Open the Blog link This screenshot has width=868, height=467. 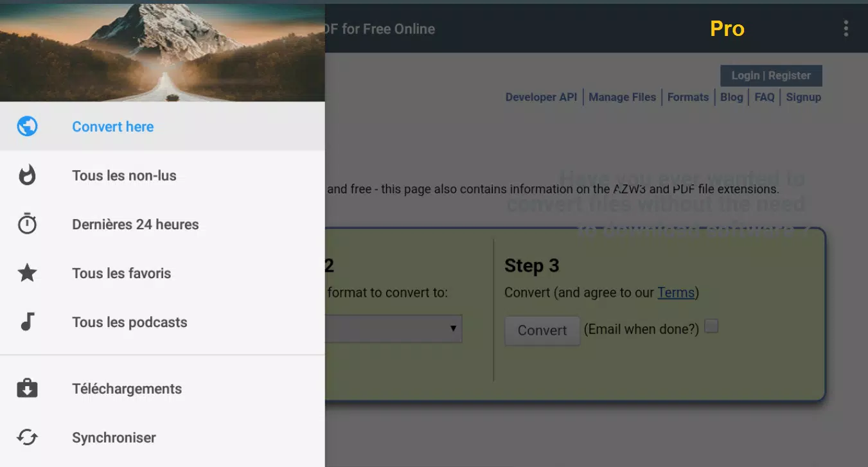pos(732,97)
